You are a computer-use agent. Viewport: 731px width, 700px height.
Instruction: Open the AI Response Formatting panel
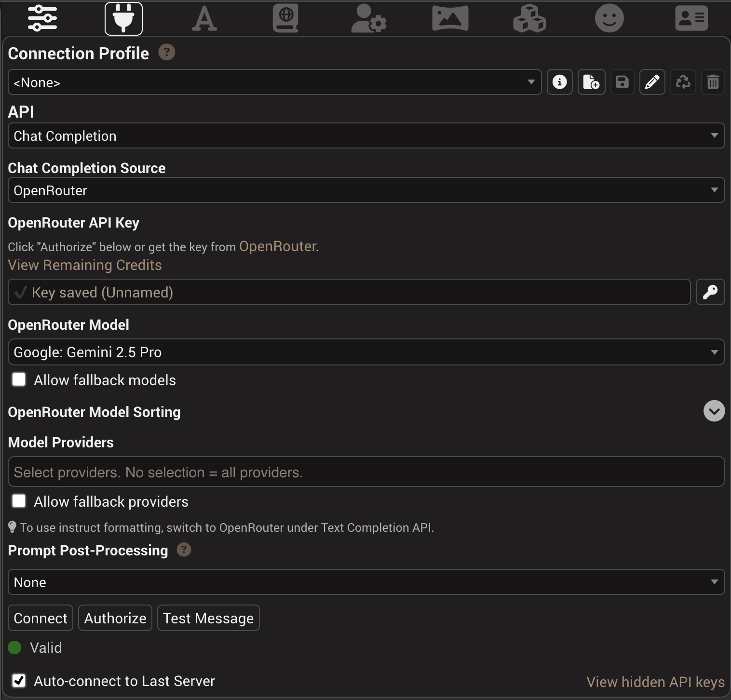coord(204,18)
